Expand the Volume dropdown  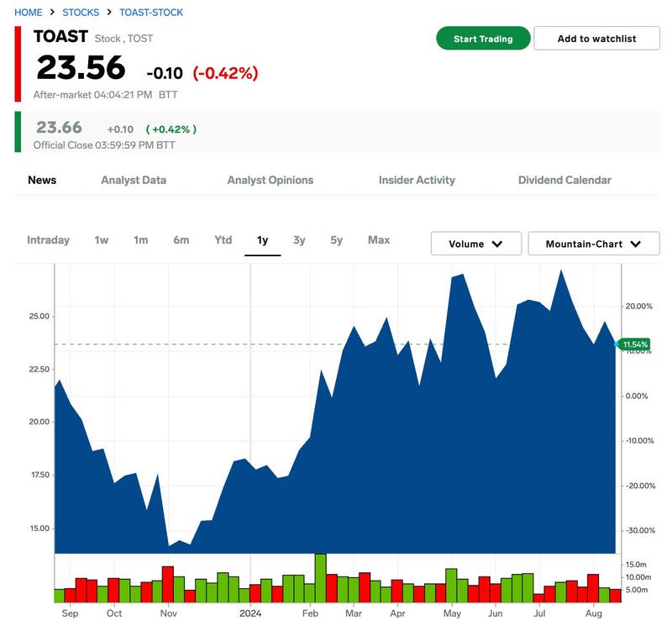point(475,244)
